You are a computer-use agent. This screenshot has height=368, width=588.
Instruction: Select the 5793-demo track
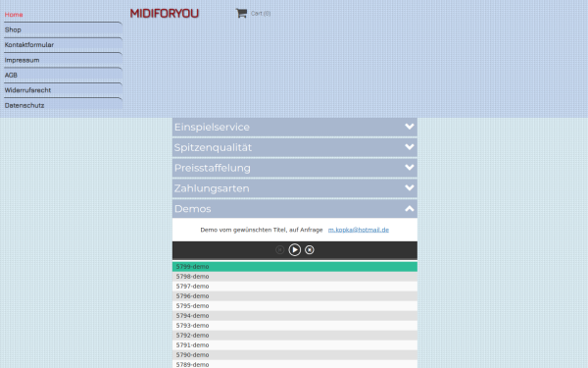point(295,325)
